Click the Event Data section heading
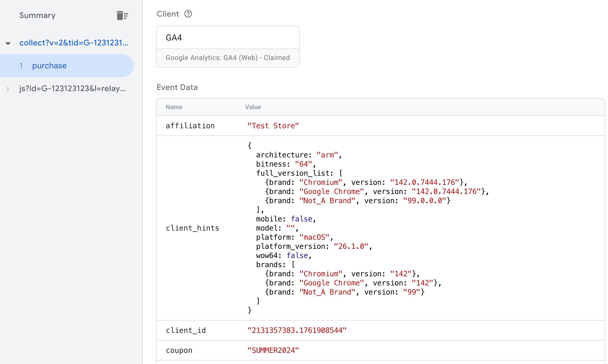The height and width of the screenshot is (364, 608). point(177,87)
